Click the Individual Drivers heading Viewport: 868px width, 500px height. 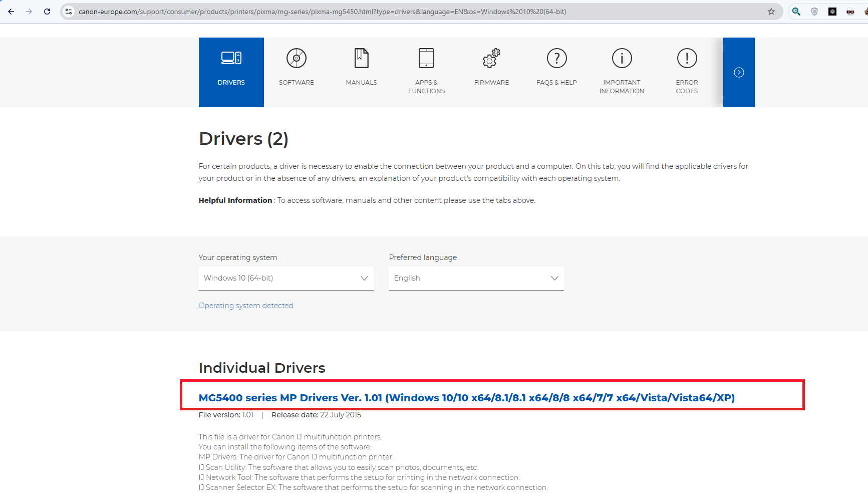point(262,368)
